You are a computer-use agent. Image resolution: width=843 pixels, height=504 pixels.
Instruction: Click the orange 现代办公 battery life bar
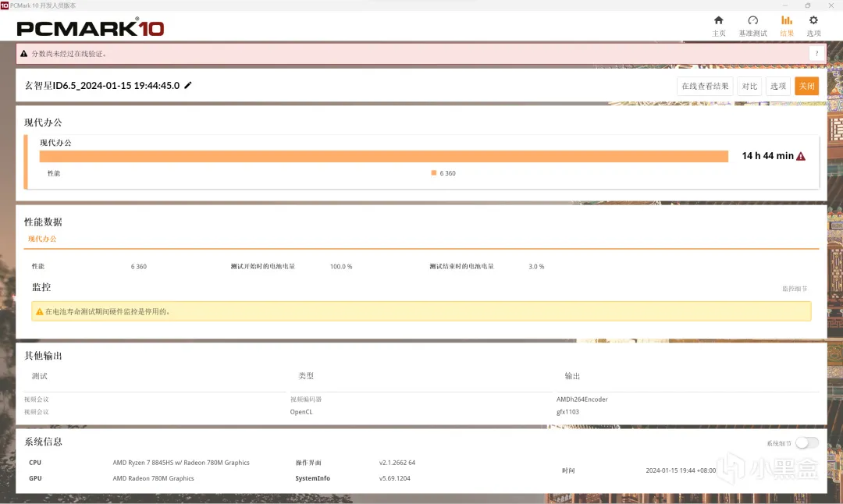point(384,156)
